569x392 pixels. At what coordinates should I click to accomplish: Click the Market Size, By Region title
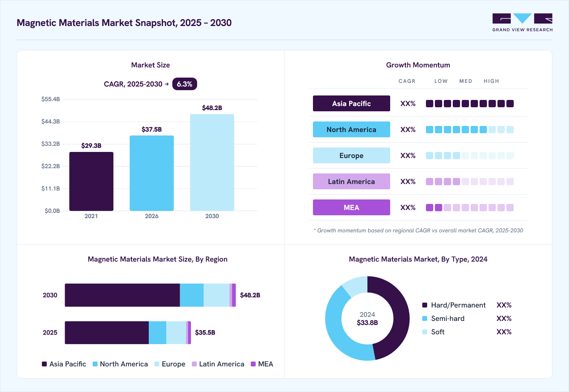tap(158, 259)
